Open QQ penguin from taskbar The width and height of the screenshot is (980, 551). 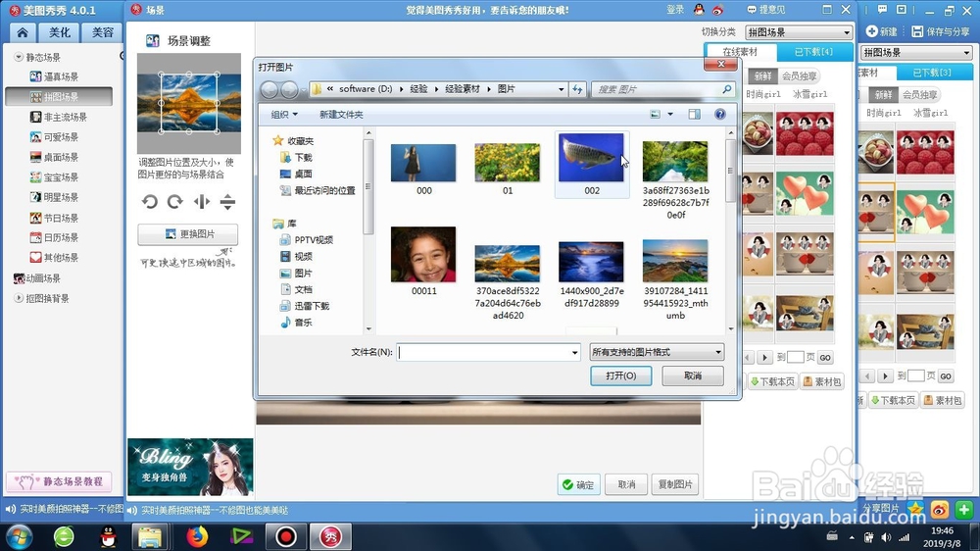point(108,536)
